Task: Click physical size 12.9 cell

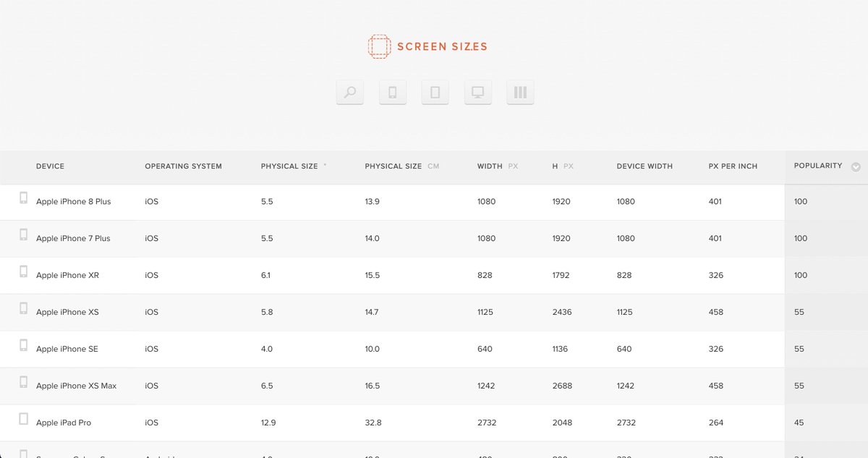Action: pyautogui.click(x=268, y=423)
